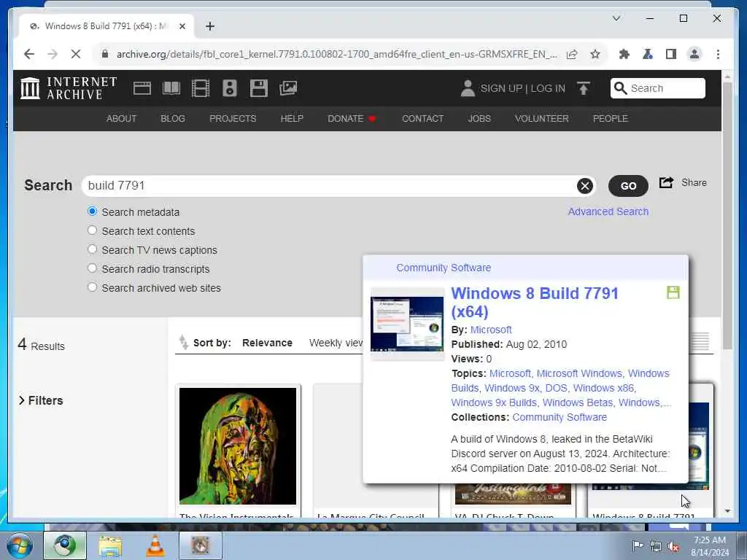Viewport: 747px width, 560px height.
Task: Toggle the browser side panel icon
Action: coord(671,54)
